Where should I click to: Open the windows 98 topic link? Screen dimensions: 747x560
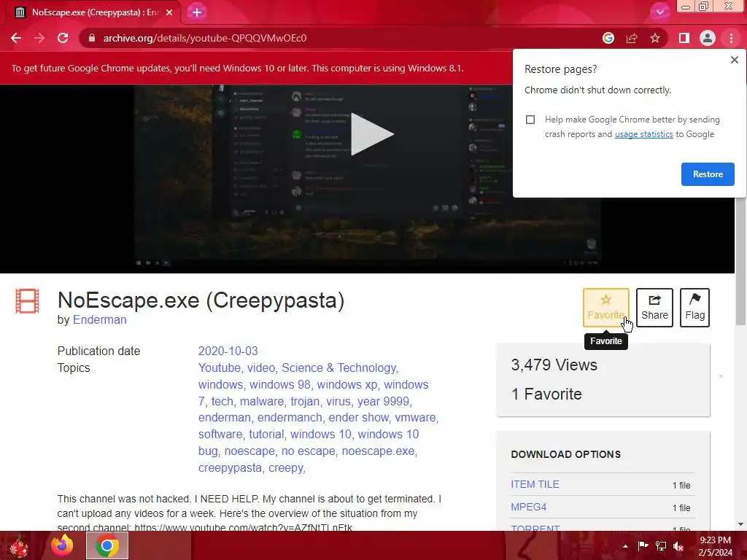point(279,384)
